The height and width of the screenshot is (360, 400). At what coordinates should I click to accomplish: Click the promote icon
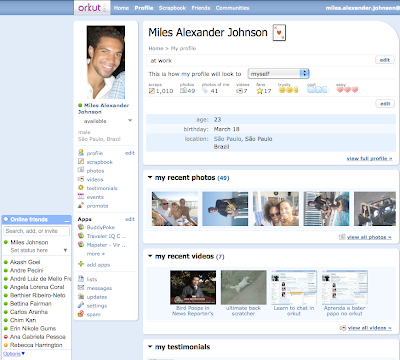[81, 205]
